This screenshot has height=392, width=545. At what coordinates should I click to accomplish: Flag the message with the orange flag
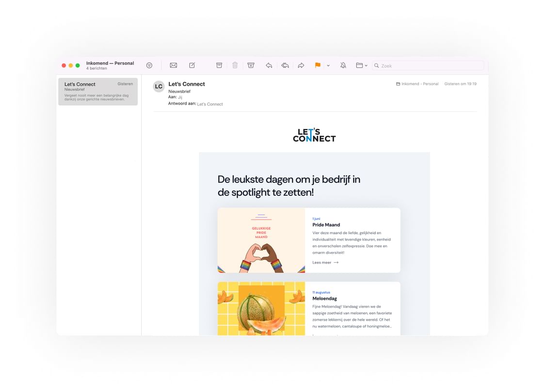click(x=318, y=65)
